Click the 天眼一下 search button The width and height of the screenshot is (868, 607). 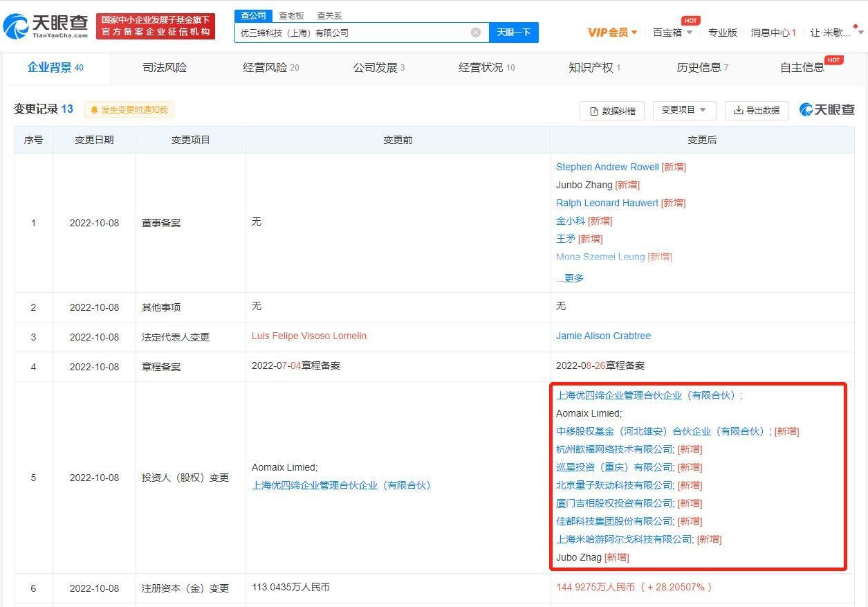pos(513,33)
